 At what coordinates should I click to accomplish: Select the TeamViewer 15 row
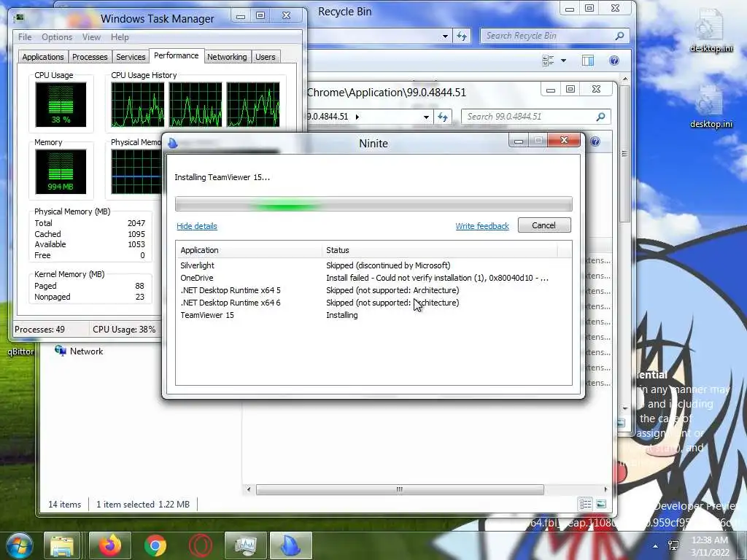[x=373, y=315]
